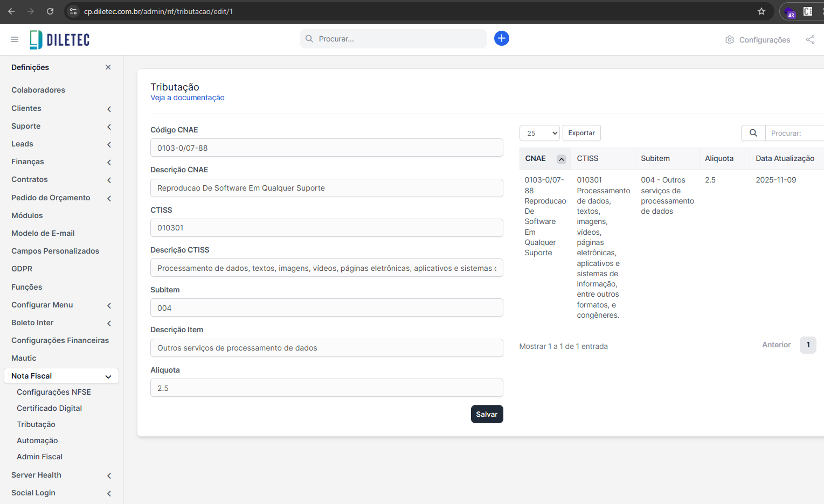This screenshot has height=504, width=824.
Task: Bookmark page with the star icon
Action: click(x=761, y=11)
